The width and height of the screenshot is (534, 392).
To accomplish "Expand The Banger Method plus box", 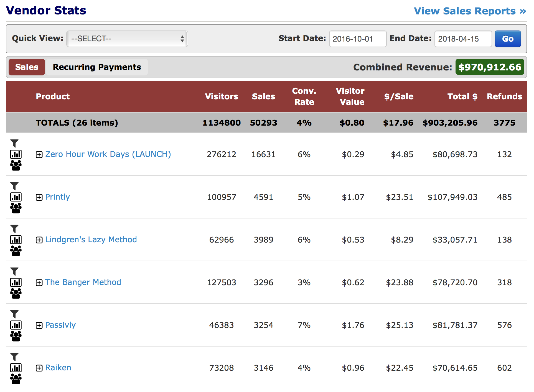I will click(x=39, y=283).
